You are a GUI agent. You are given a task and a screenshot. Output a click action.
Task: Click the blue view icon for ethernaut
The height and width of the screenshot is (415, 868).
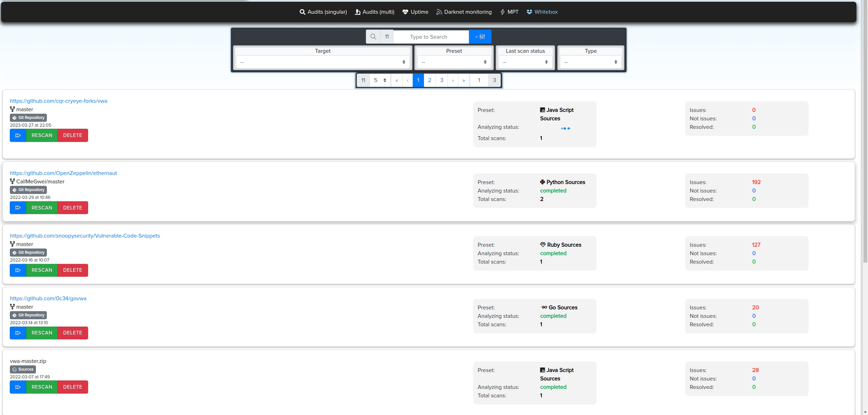(18, 208)
